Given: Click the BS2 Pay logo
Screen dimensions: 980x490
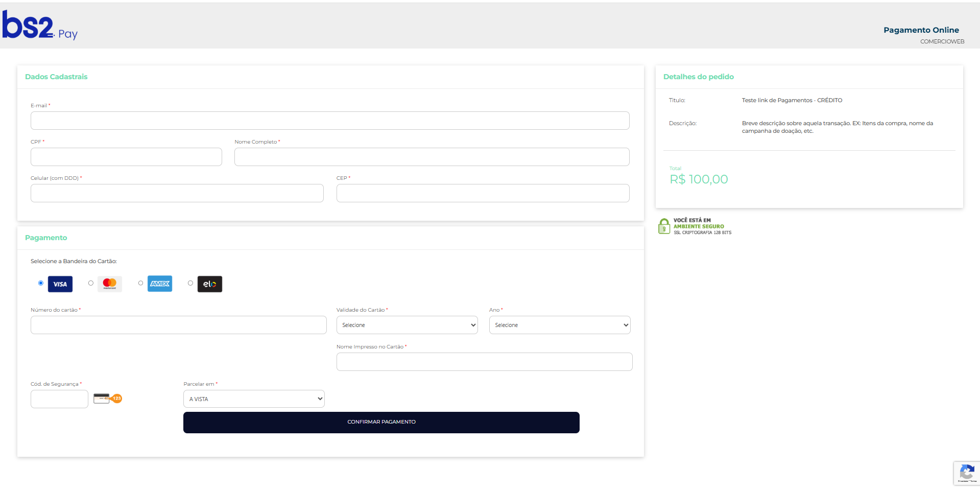Looking at the screenshot, I should point(40,26).
